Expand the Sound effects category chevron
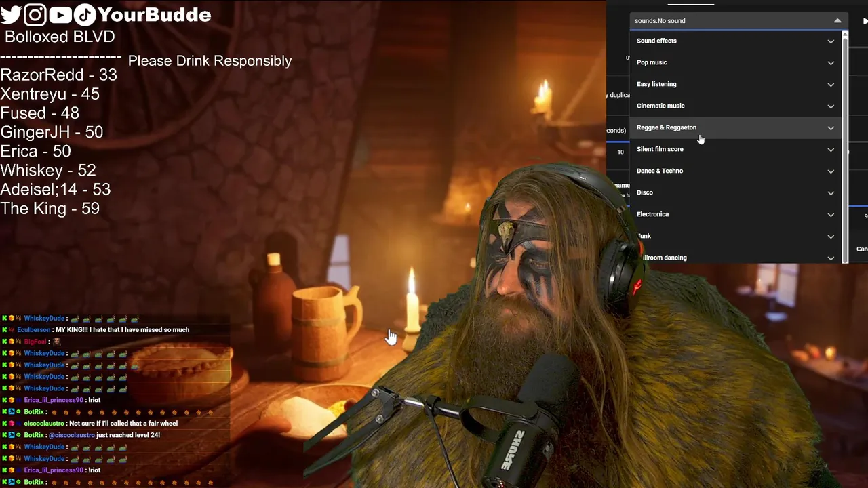Viewport: 868px width, 488px height. 831,41
